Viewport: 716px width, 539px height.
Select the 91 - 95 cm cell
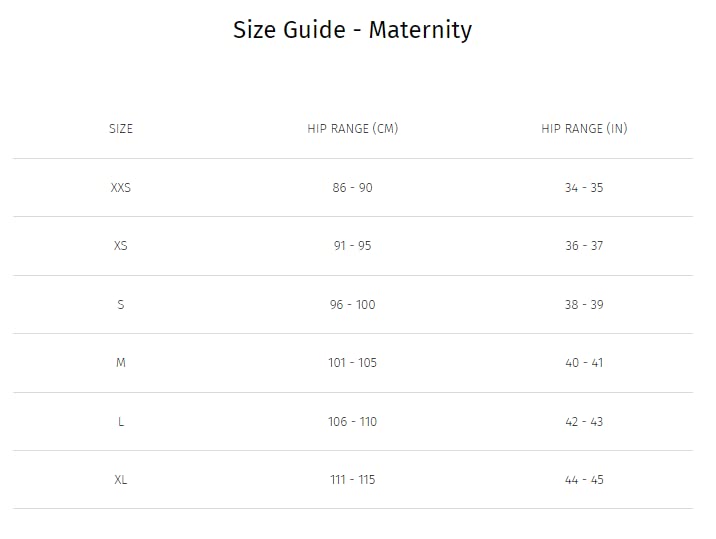click(353, 246)
